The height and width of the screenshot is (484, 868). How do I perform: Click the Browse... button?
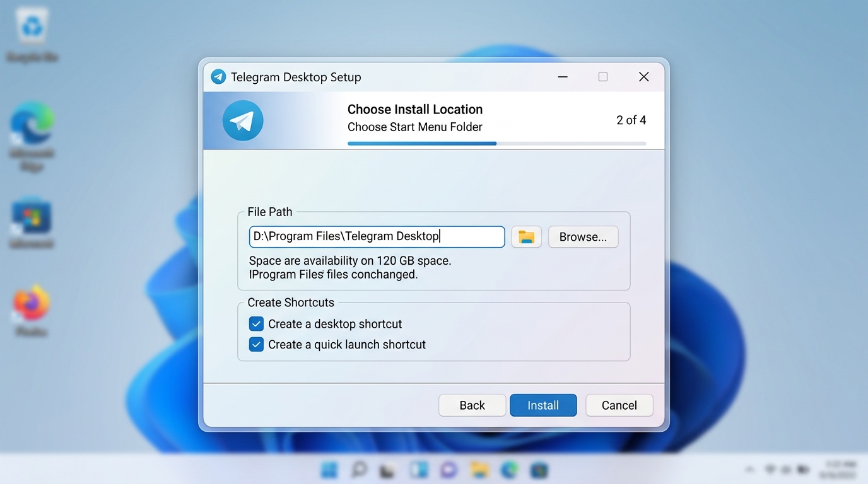tap(583, 237)
